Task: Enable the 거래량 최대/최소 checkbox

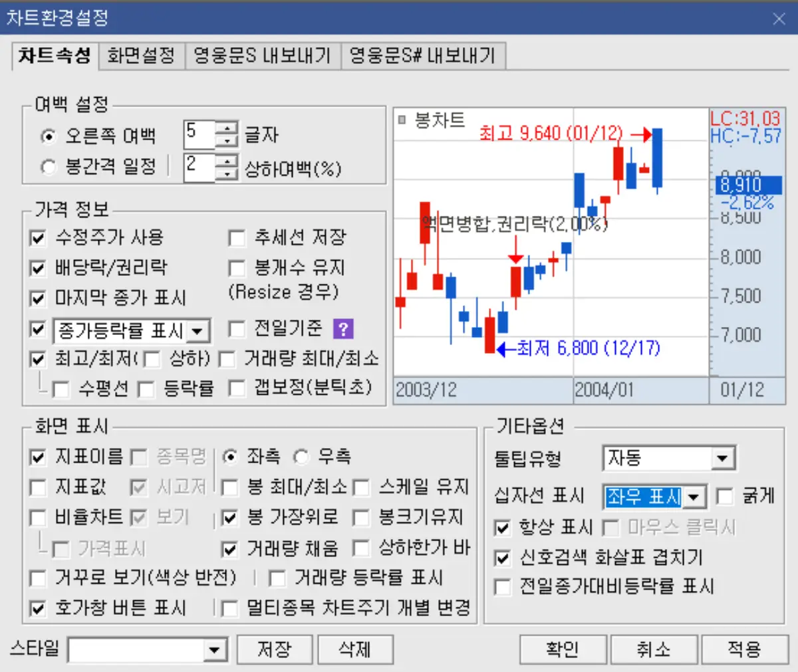Action: [227, 359]
